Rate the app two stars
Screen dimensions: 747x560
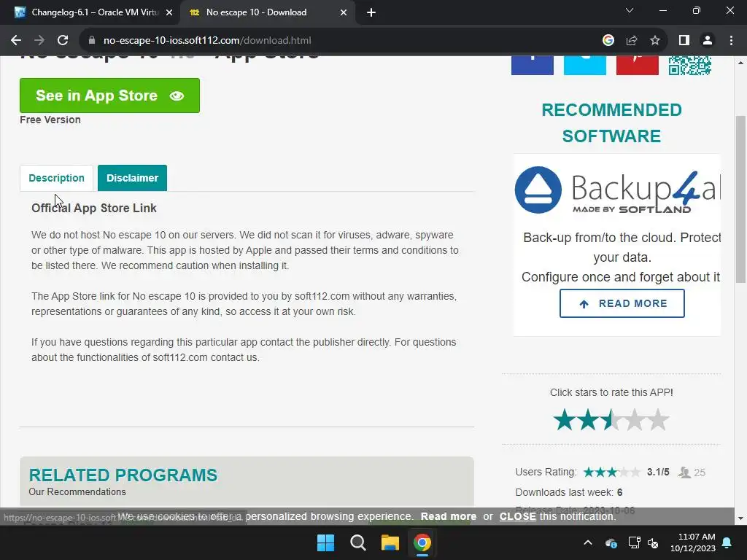(588, 419)
